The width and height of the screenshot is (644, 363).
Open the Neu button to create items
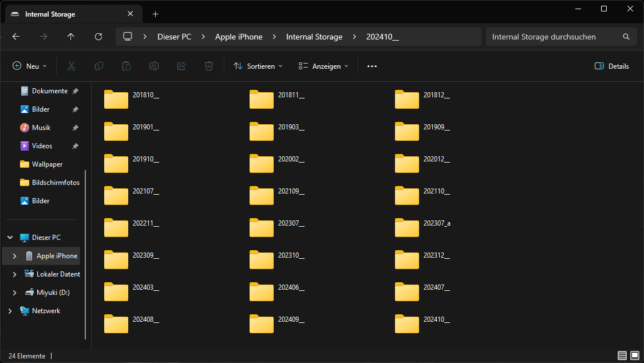click(x=29, y=66)
